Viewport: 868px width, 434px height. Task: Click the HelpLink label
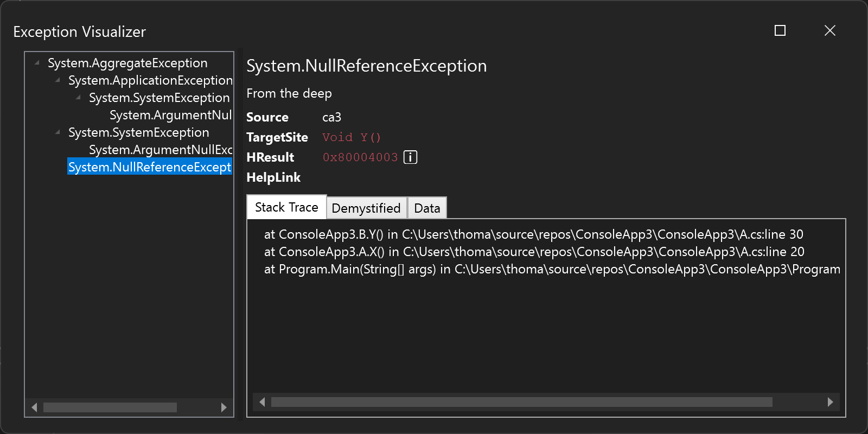[273, 177]
